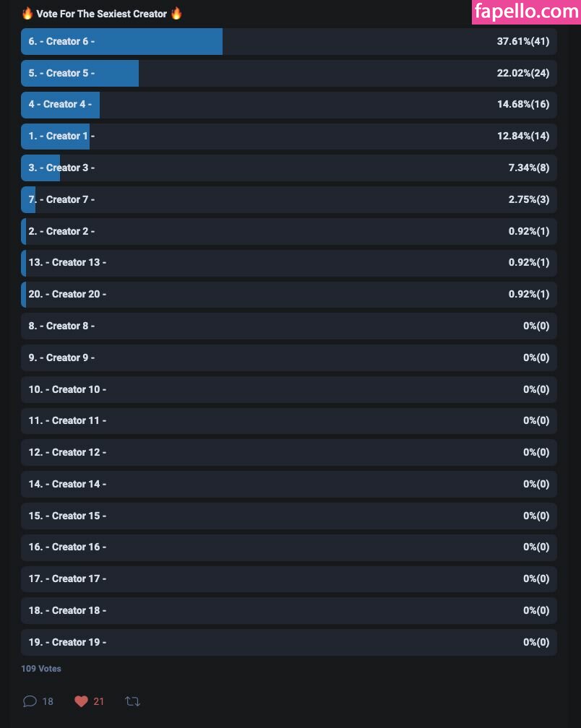This screenshot has width=581, height=728.
Task: Choose Creator 20 poll option
Action: click(x=288, y=295)
